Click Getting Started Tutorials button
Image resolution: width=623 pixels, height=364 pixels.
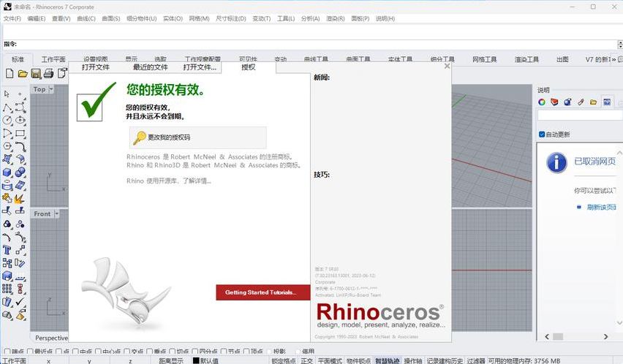point(263,292)
